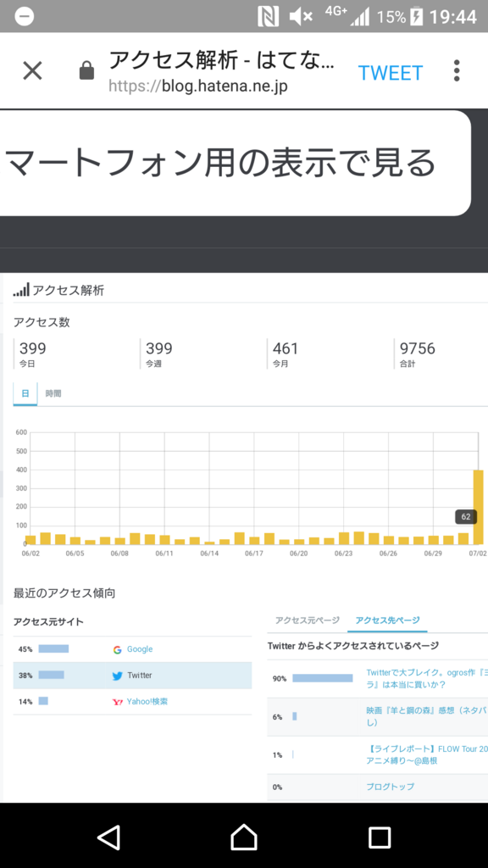Tap the do-not-disturb minus icon
The width and height of the screenshot is (488, 868).
click(24, 17)
